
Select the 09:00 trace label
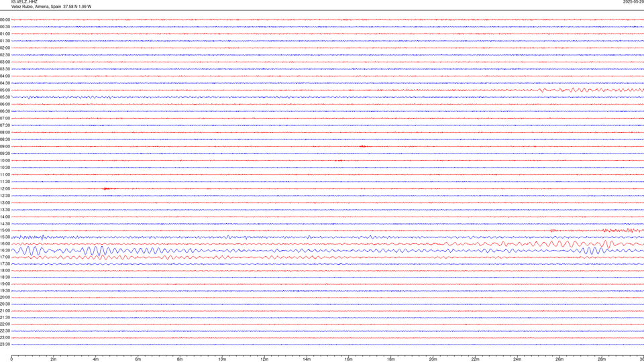pyautogui.click(x=5, y=147)
